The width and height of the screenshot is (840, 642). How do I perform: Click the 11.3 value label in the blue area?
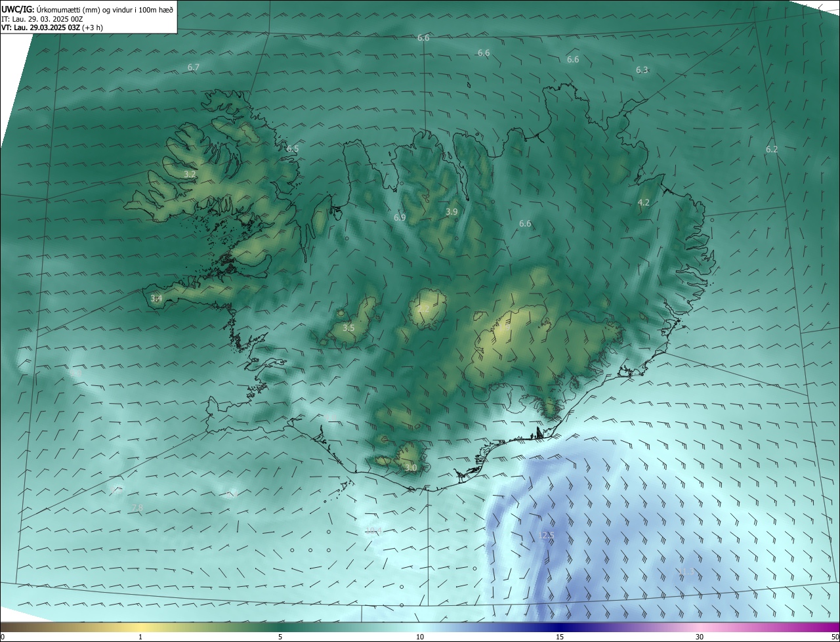(x=685, y=571)
